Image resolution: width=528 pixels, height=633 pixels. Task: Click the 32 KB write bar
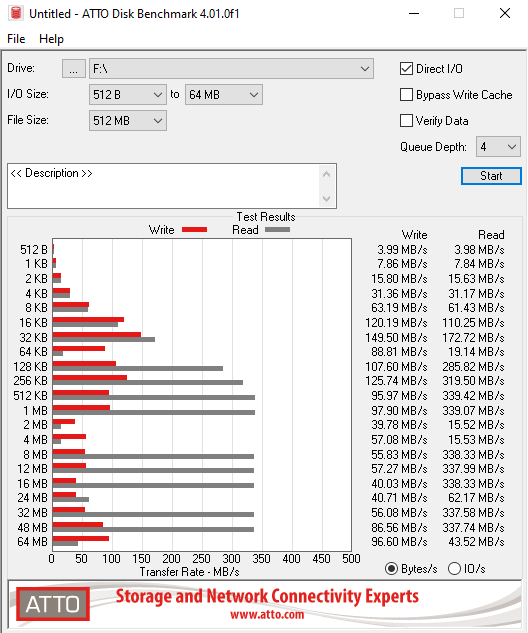tap(97, 335)
